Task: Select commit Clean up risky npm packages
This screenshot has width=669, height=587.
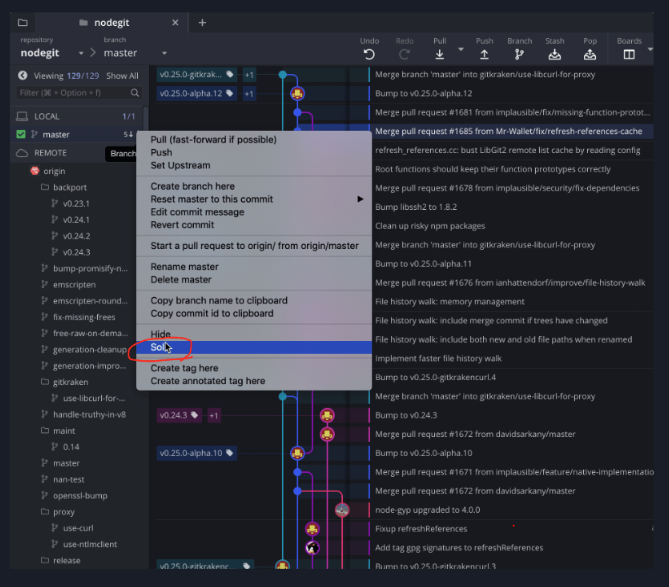Action: [430, 226]
